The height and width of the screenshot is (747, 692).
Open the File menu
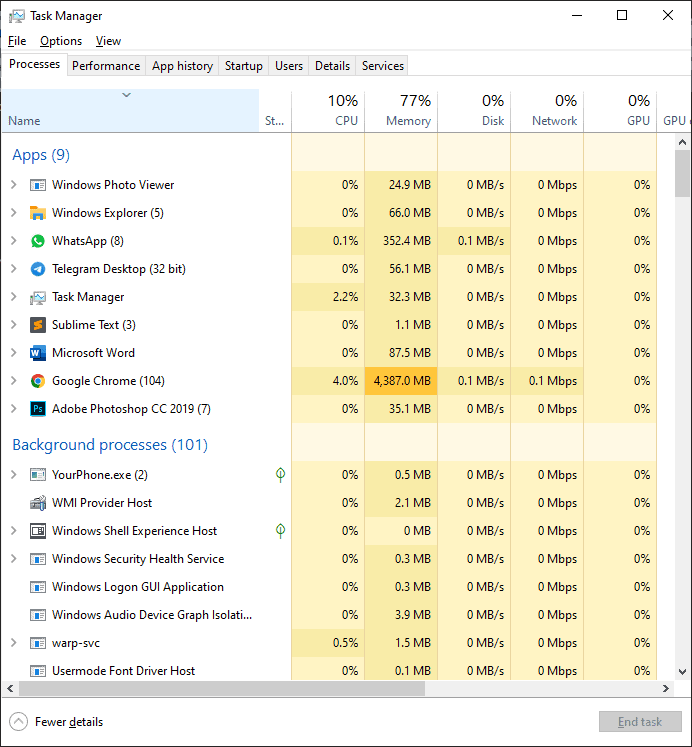click(x=17, y=41)
